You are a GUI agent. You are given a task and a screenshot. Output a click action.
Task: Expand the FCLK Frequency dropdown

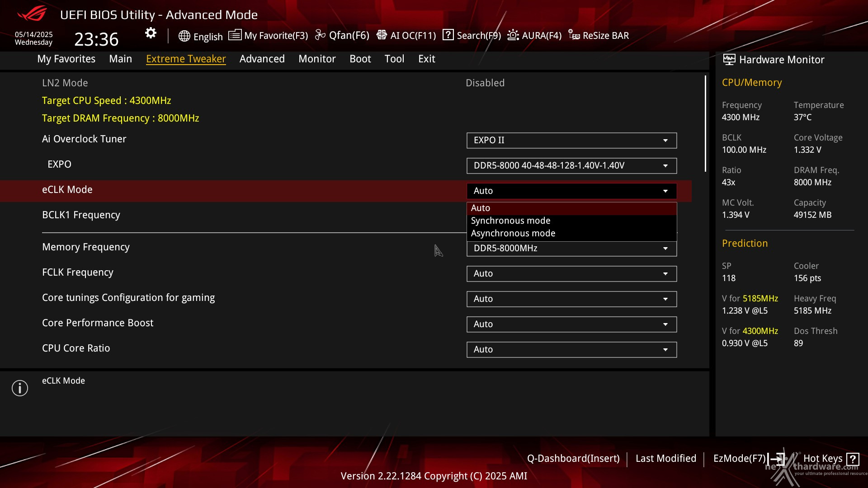(x=571, y=274)
